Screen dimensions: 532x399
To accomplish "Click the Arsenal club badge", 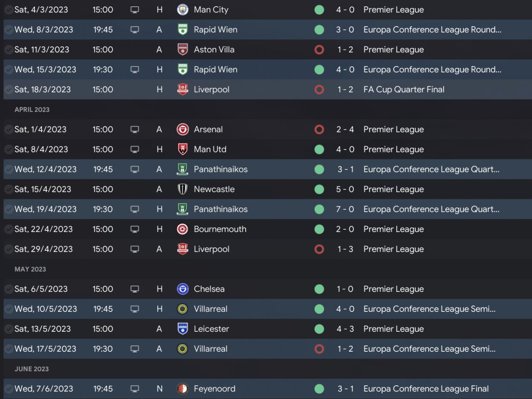I will pyautogui.click(x=182, y=129).
